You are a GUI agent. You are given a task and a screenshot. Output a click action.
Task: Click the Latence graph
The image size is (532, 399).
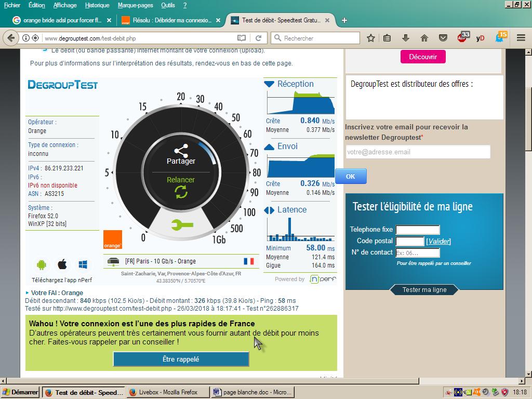[301, 229]
